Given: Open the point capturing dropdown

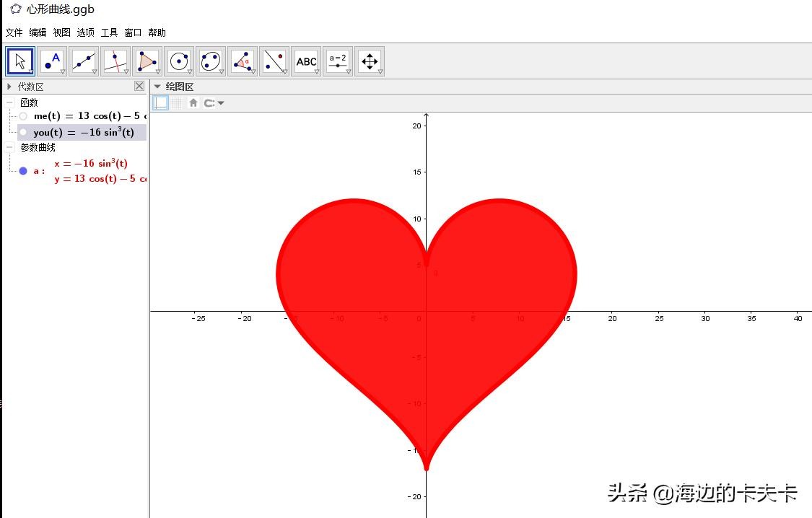Looking at the screenshot, I should click(214, 103).
